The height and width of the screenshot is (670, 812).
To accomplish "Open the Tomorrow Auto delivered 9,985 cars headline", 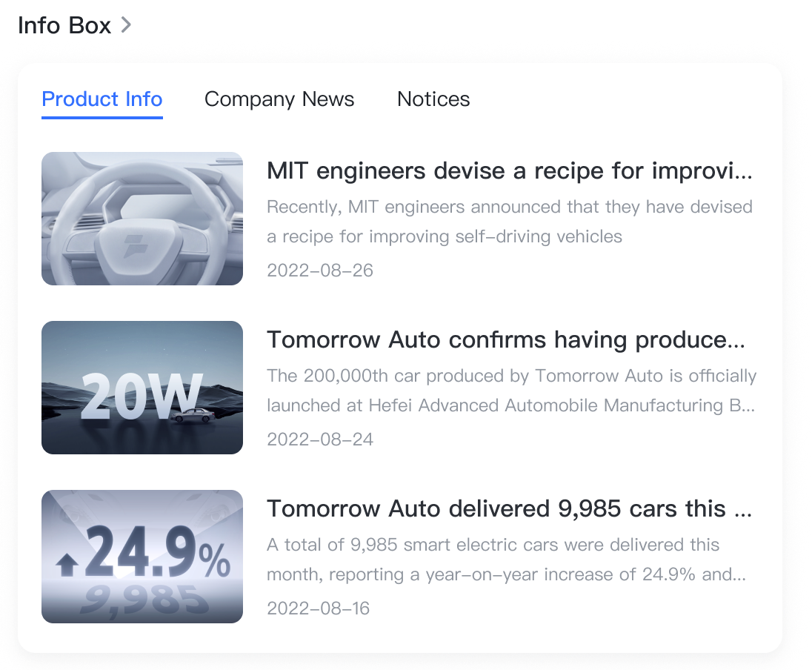I will (x=509, y=509).
